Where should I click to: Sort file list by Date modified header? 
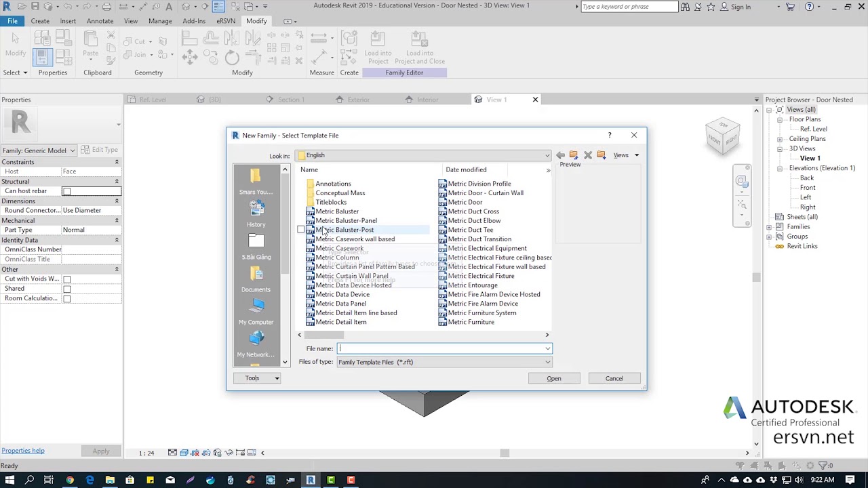pos(466,169)
